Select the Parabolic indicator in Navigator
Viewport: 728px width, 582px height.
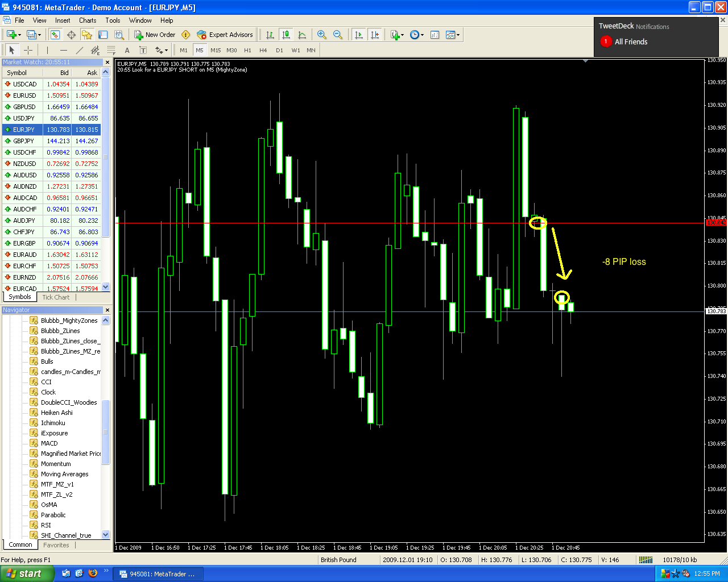coord(53,515)
